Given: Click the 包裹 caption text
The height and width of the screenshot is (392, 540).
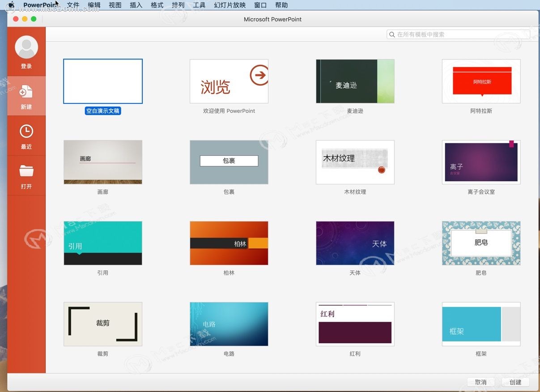Looking at the screenshot, I should point(229,192).
